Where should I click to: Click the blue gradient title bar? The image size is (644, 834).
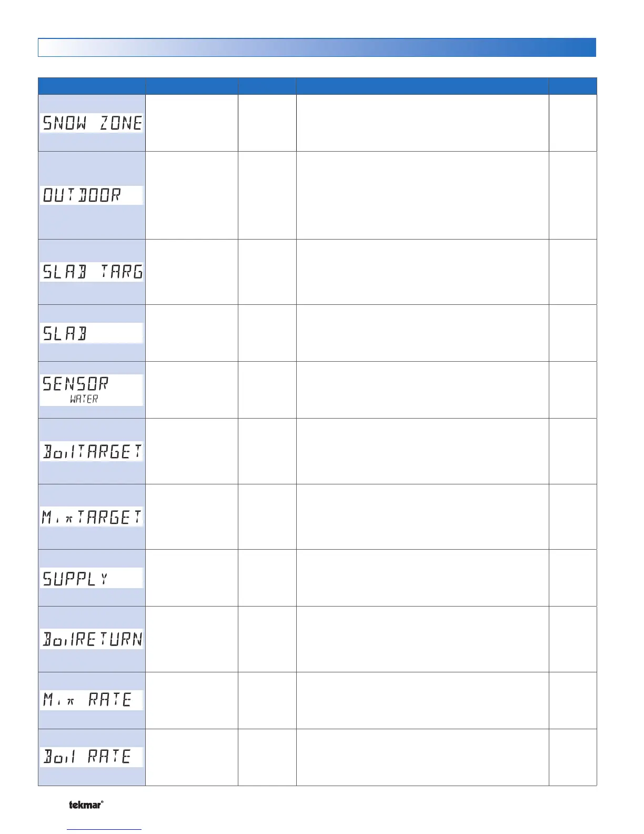tap(317, 47)
